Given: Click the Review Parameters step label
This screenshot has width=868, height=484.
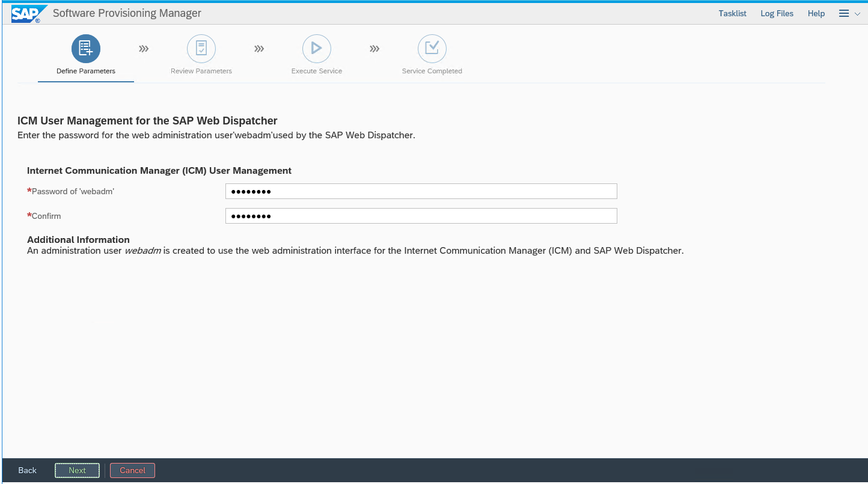Looking at the screenshot, I should 201,71.
